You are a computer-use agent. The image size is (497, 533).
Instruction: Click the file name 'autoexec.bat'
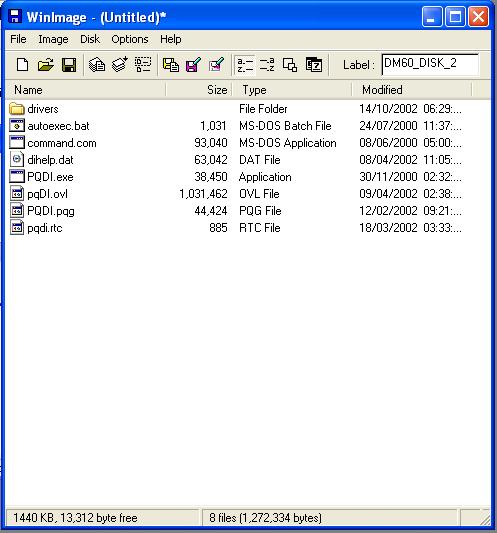[x=58, y=126]
